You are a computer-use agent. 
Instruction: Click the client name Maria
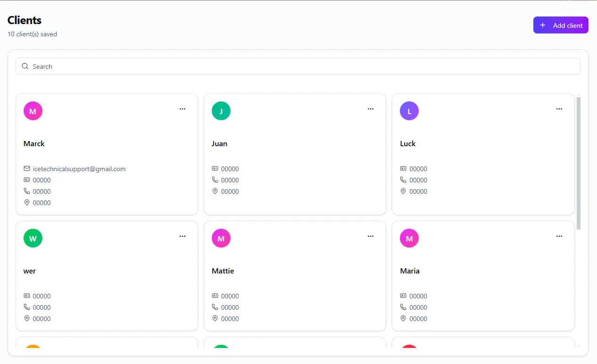(x=410, y=271)
